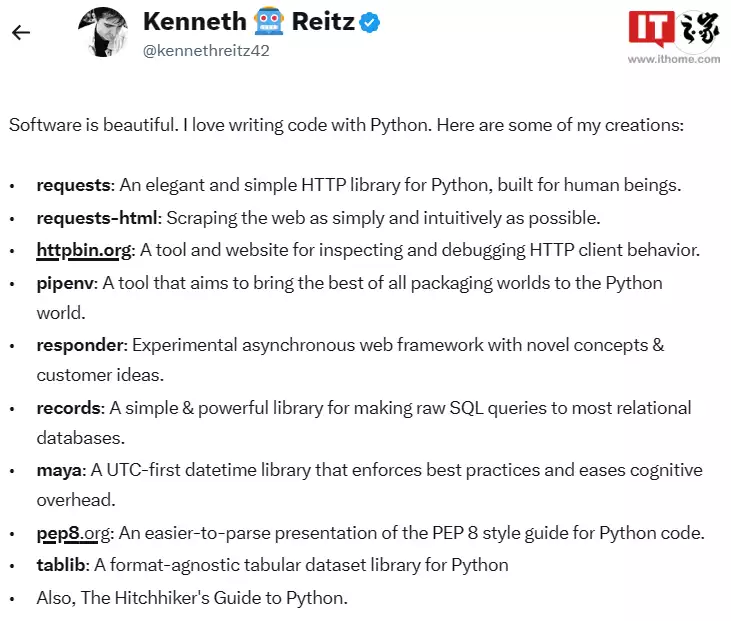This screenshot has height=621, width=731.
Task: Click the back arrow icon
Action: point(21,33)
